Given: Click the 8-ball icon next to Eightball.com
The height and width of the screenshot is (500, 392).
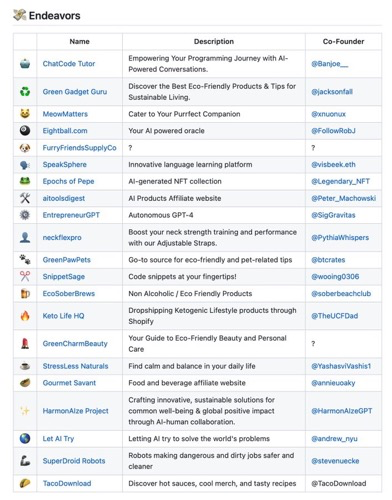Looking at the screenshot, I should [25, 131].
